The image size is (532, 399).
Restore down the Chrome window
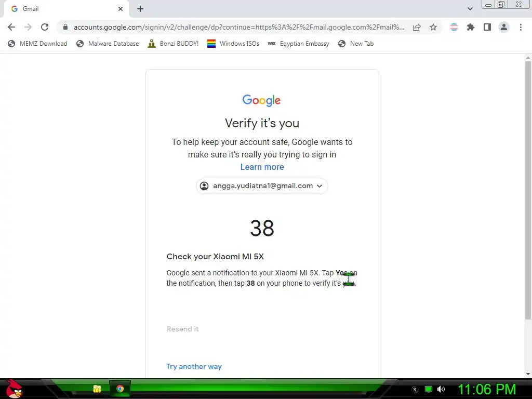501,4
